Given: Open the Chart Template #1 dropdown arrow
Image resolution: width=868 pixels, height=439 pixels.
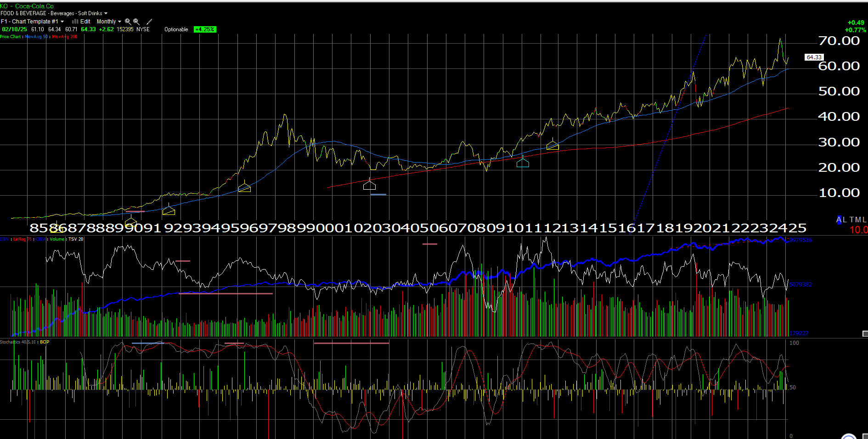Looking at the screenshot, I should click(62, 22).
